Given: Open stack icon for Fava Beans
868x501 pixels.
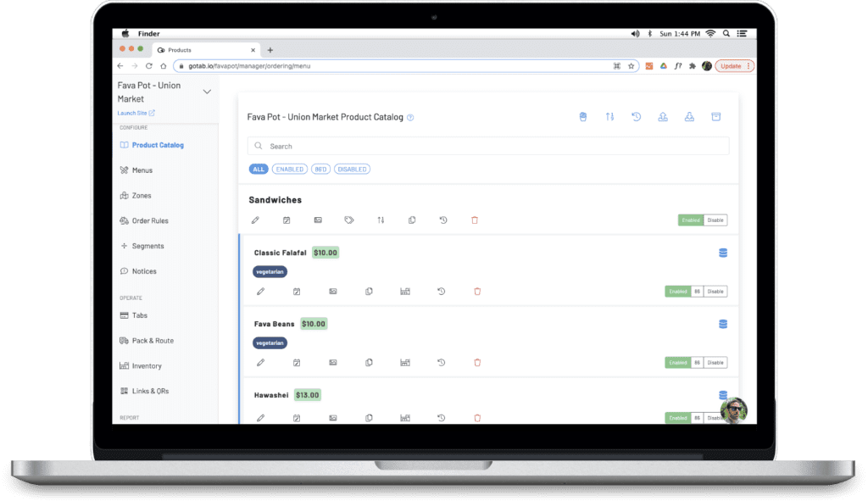Looking at the screenshot, I should (x=723, y=324).
